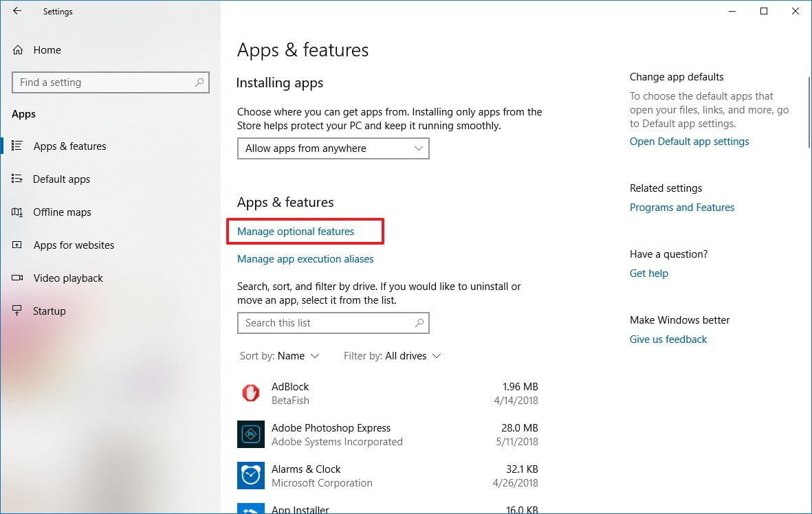
Task: Click the Find a setting search box
Action: tap(110, 82)
